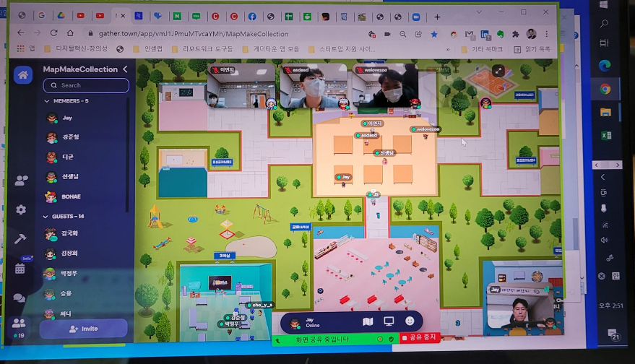Open the emote smiley icon
The height and width of the screenshot is (364, 635).
(410, 321)
